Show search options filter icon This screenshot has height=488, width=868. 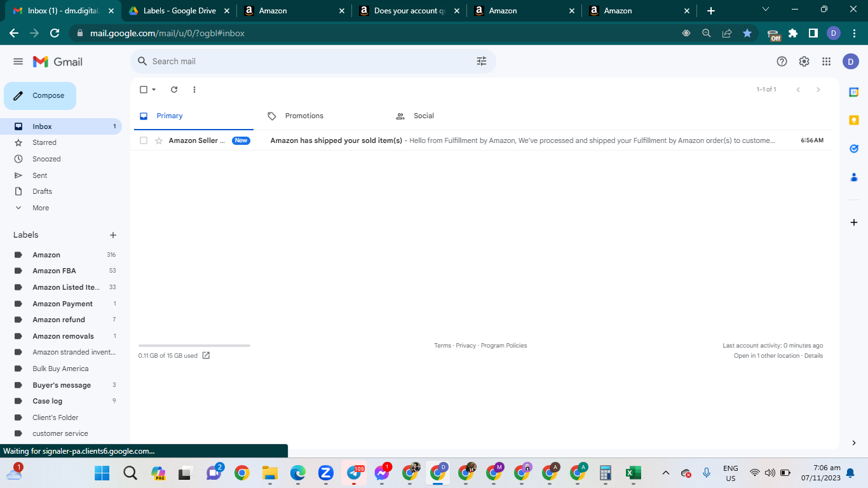[482, 61]
